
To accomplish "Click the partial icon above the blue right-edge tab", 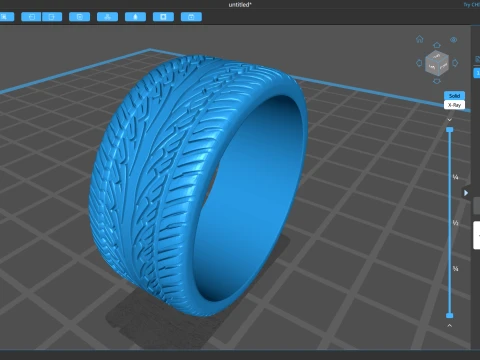I will click(477, 60).
